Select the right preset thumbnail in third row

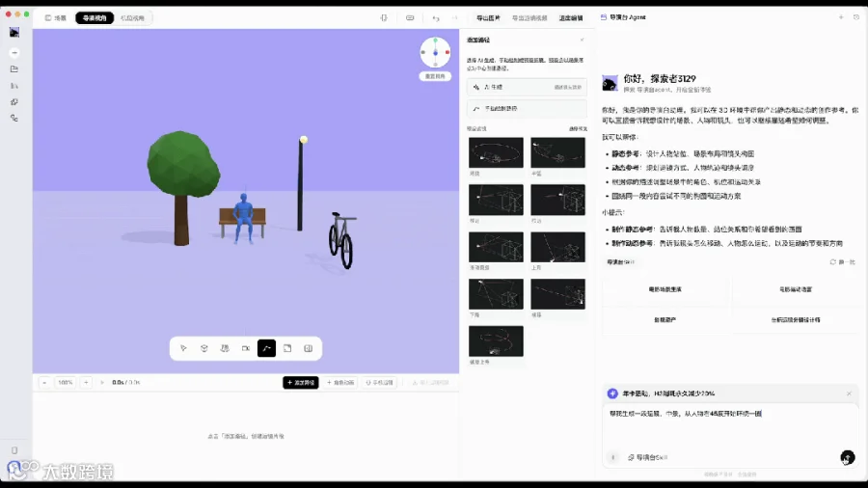(x=558, y=247)
